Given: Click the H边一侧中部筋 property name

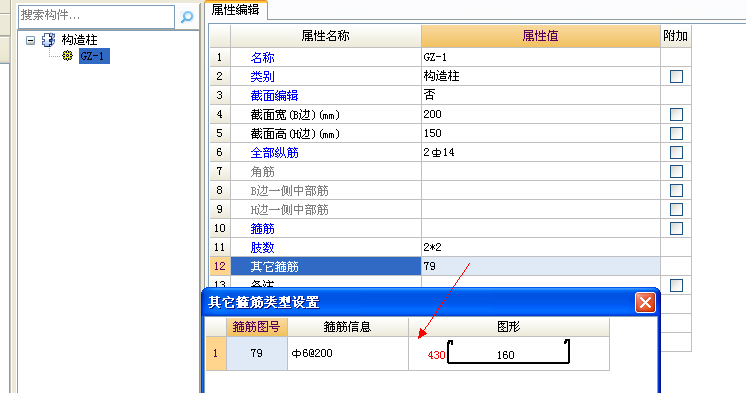Looking at the screenshot, I should (x=289, y=209).
